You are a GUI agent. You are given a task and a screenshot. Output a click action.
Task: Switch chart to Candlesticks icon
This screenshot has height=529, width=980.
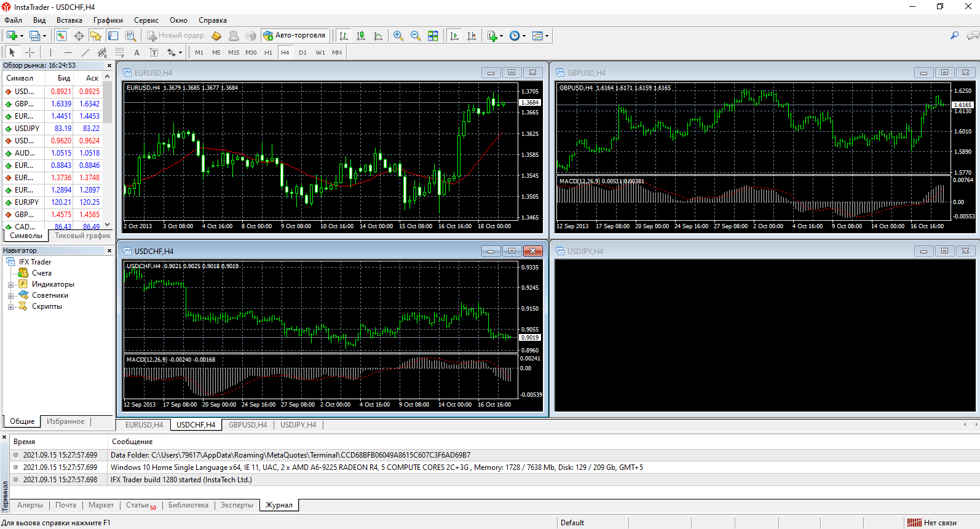361,36
